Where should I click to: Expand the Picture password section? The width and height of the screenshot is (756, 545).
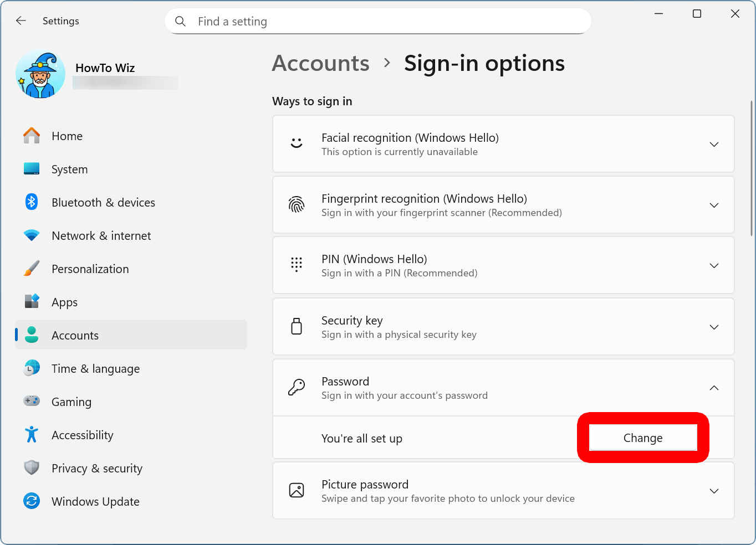(x=714, y=491)
